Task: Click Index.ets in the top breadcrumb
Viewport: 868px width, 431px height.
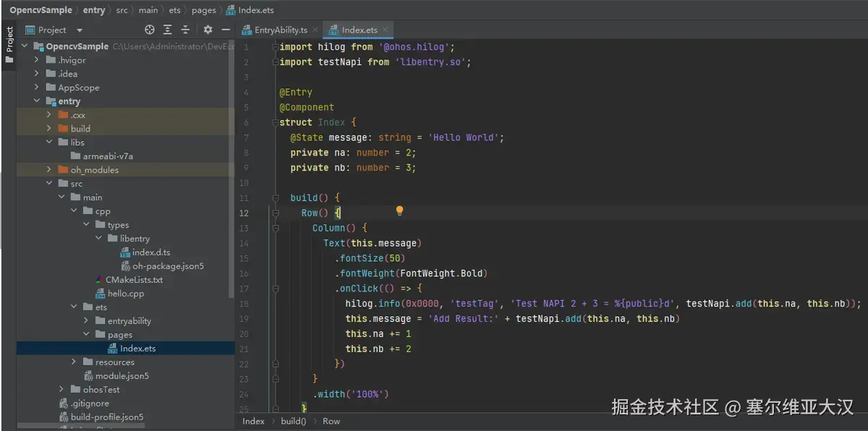Action: pos(250,10)
